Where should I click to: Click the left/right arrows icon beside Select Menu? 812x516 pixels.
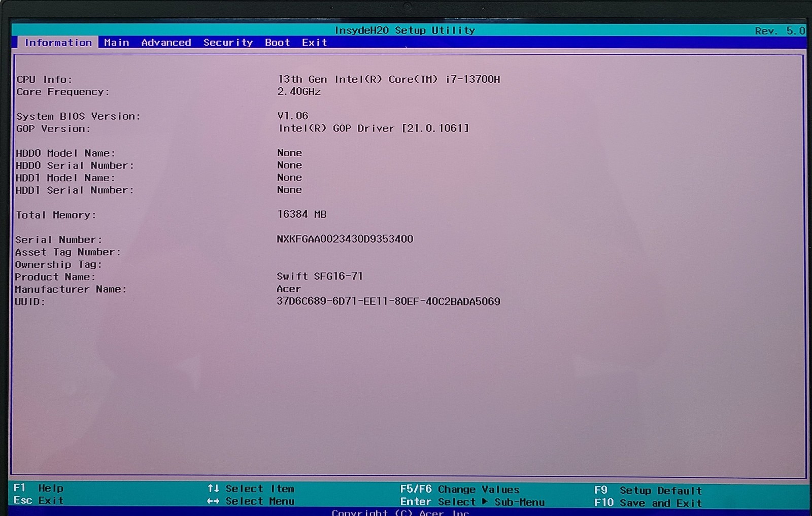pos(213,501)
